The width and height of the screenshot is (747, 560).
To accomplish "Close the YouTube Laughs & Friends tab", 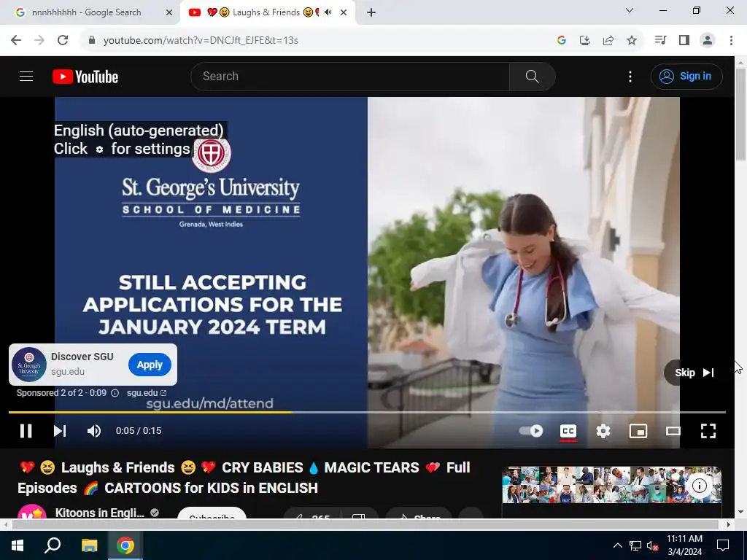I will click(344, 12).
